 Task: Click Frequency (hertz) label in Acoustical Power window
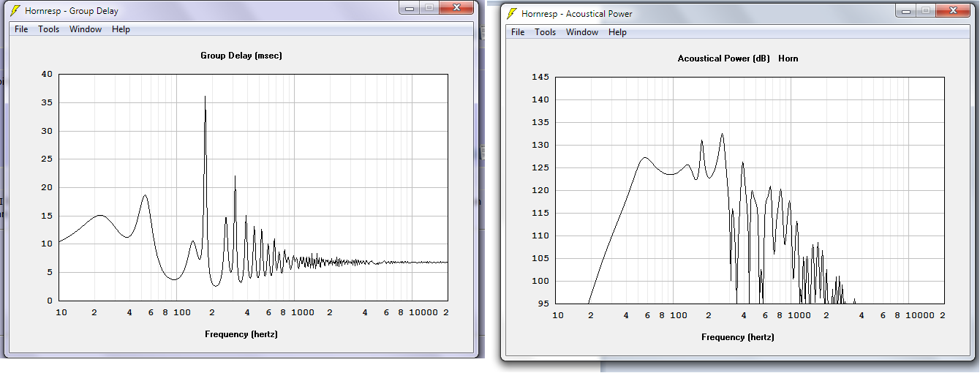[x=738, y=337]
